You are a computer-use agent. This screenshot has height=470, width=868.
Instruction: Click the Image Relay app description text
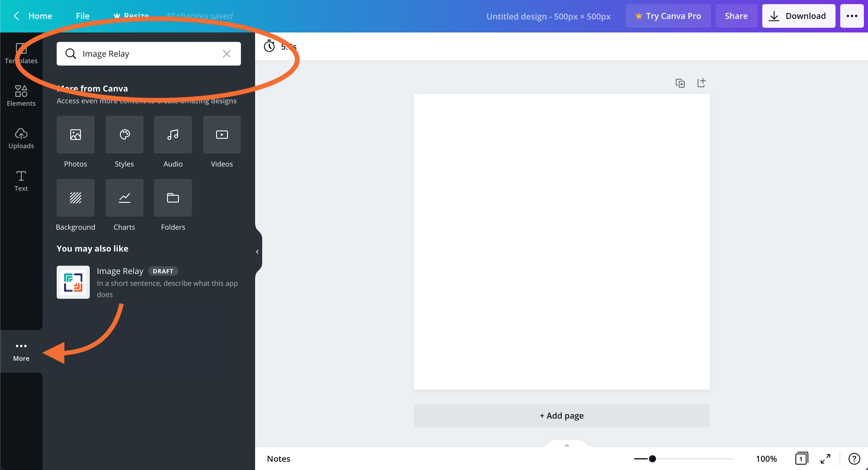click(167, 288)
